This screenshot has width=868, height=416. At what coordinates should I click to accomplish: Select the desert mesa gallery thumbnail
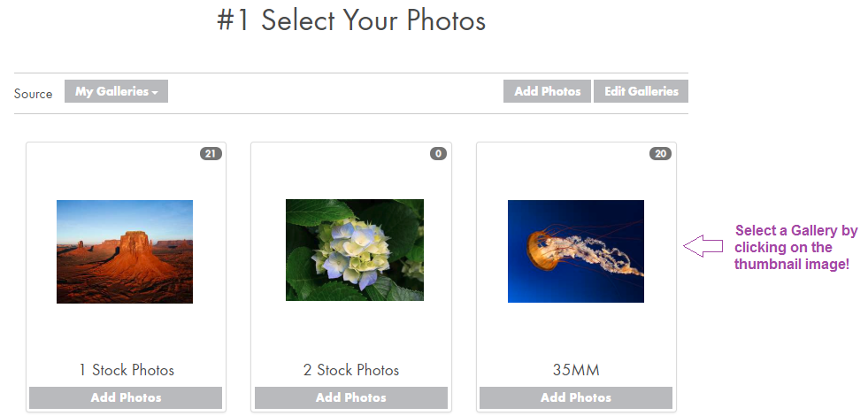click(125, 251)
